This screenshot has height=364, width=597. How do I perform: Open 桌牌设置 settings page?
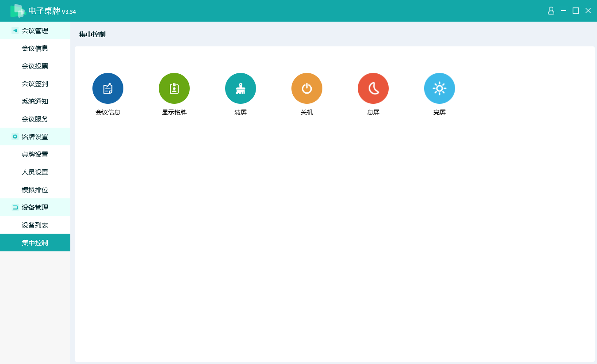(35, 155)
